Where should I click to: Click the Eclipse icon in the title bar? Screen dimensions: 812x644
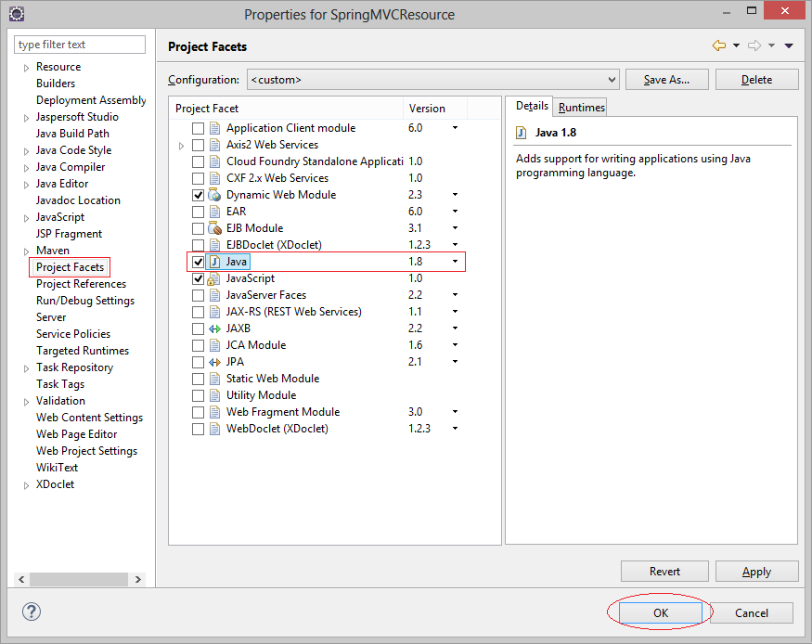(17, 14)
